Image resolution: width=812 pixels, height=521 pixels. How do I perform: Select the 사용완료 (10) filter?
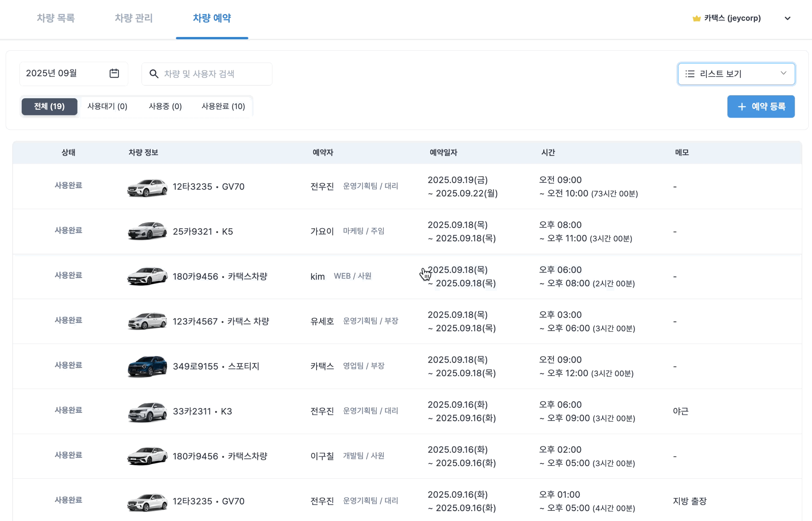[223, 106]
